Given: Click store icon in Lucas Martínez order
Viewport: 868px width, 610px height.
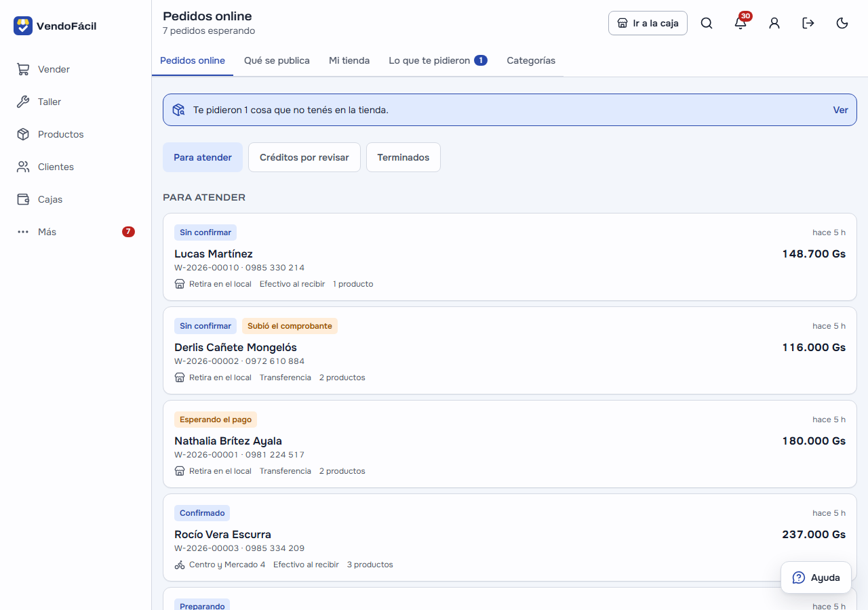Looking at the screenshot, I should point(180,284).
